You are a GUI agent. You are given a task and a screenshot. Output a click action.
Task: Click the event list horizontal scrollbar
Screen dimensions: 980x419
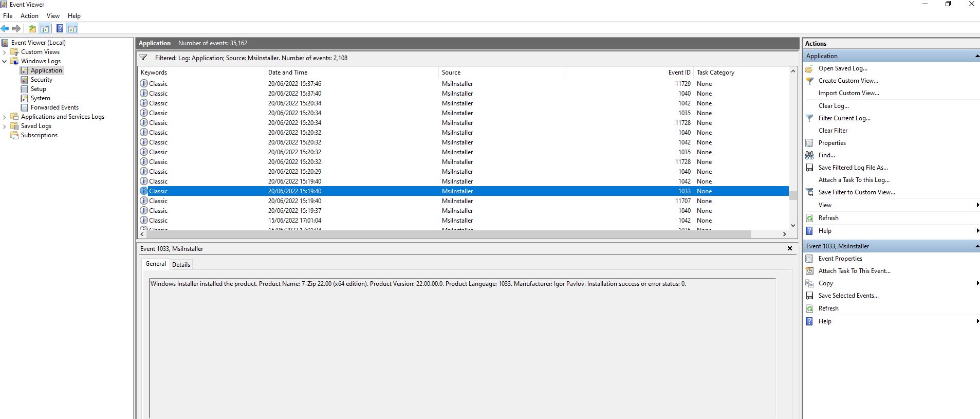[448, 234]
